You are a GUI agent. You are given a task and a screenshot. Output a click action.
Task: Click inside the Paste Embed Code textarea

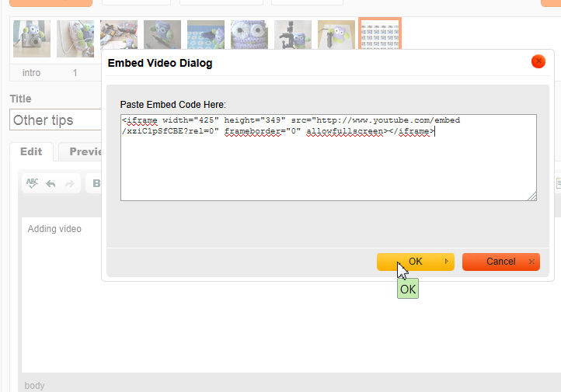(329, 158)
